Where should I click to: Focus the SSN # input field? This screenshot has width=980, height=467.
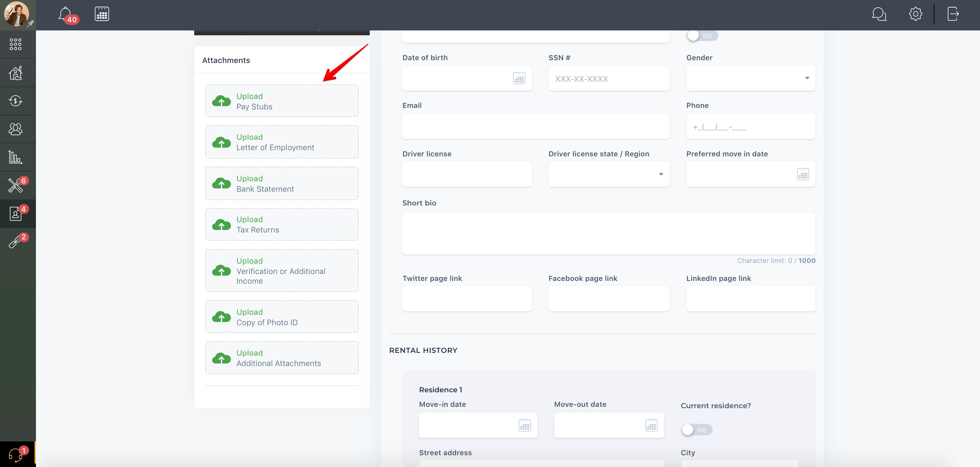609,78
